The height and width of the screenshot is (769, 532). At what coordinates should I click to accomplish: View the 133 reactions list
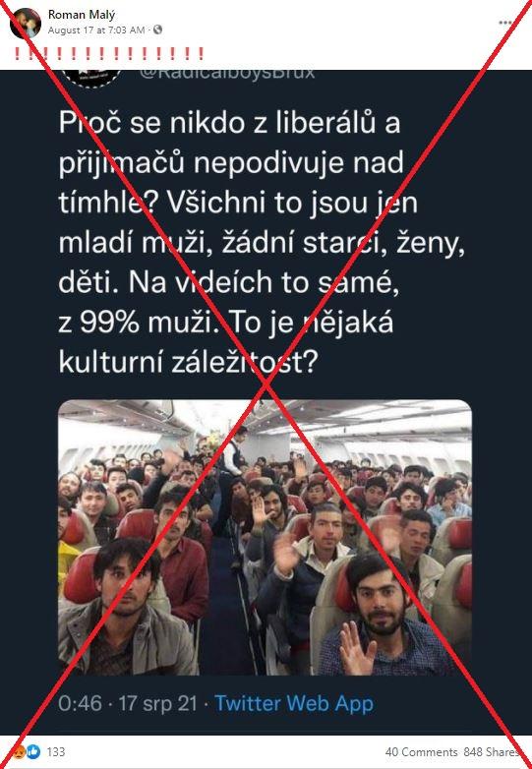pos(55,751)
